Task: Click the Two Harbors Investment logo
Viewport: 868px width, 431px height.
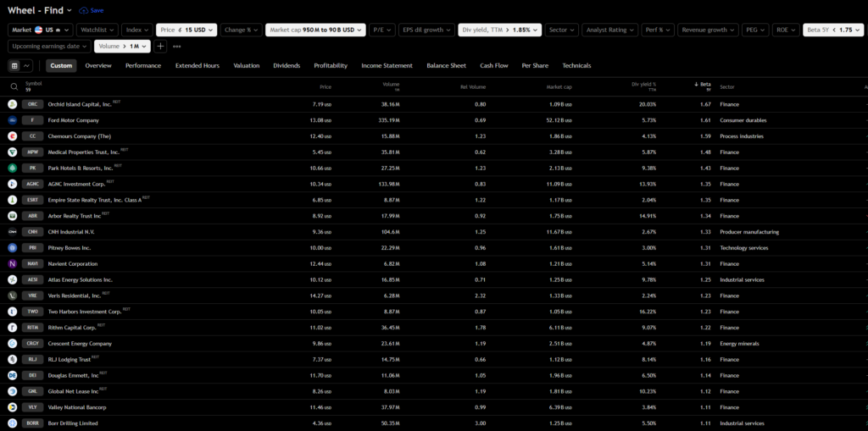Action: [x=12, y=312]
